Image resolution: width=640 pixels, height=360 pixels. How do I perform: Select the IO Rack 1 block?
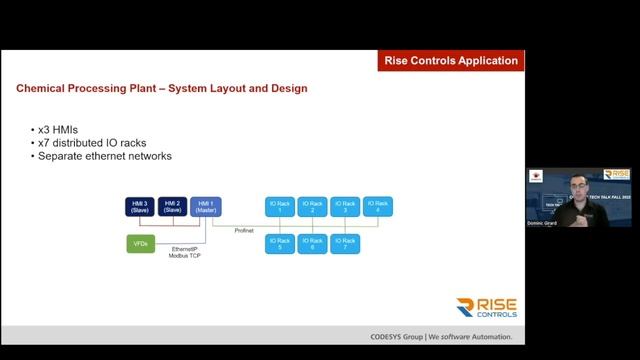(x=280, y=207)
